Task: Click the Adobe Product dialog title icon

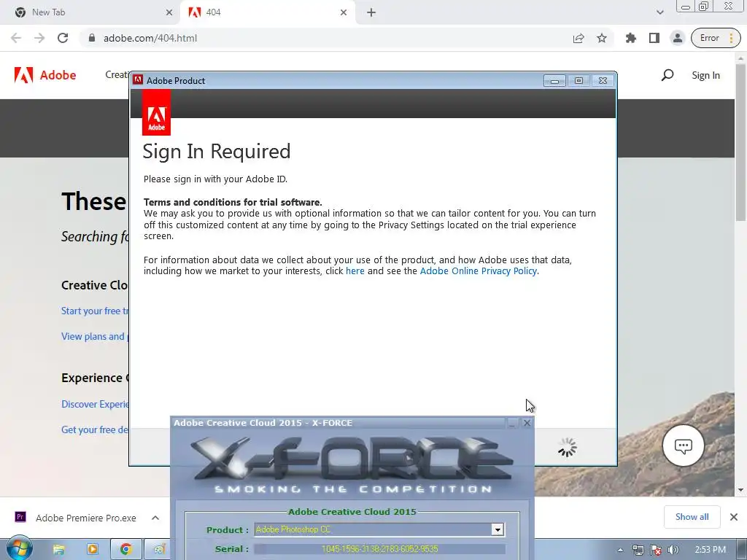Action: pyautogui.click(x=138, y=80)
